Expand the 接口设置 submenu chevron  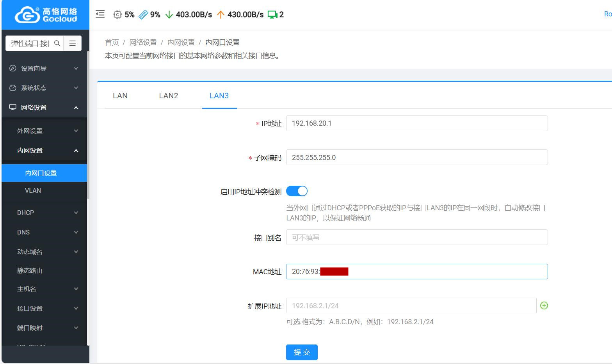point(76,308)
